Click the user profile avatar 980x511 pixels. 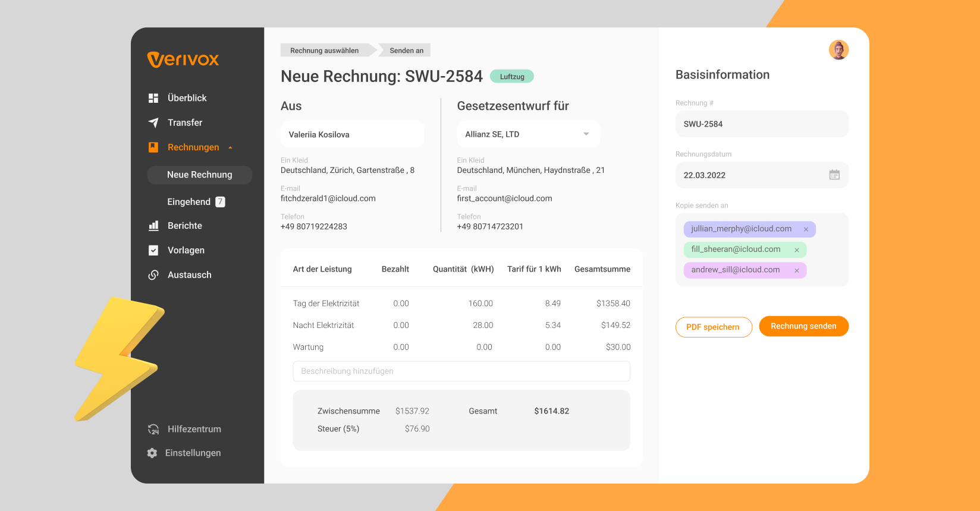coord(838,50)
